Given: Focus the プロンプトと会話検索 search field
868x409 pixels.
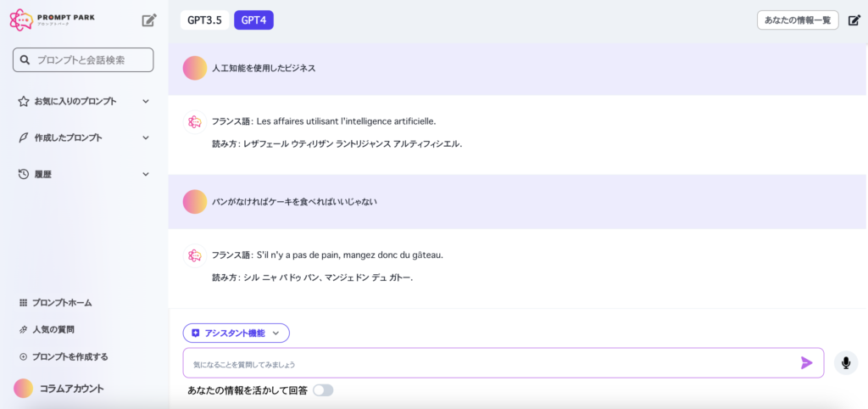Looking at the screenshot, I should [x=83, y=60].
